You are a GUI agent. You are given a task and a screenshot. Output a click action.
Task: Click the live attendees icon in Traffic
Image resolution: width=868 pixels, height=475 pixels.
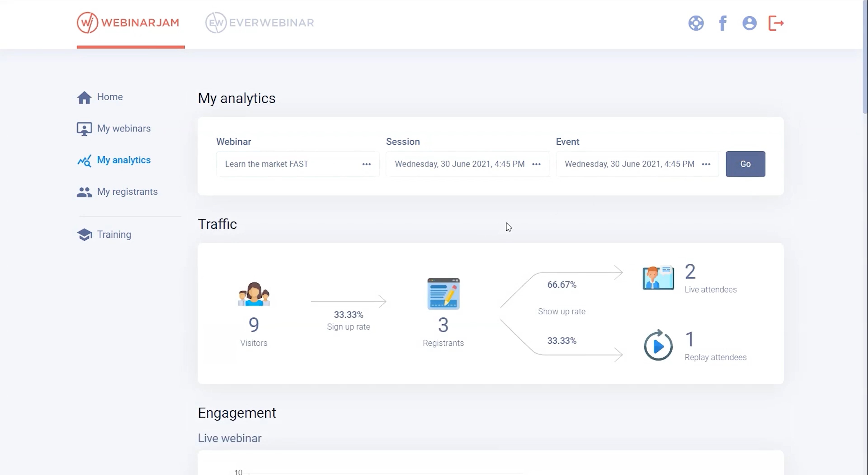(x=657, y=278)
